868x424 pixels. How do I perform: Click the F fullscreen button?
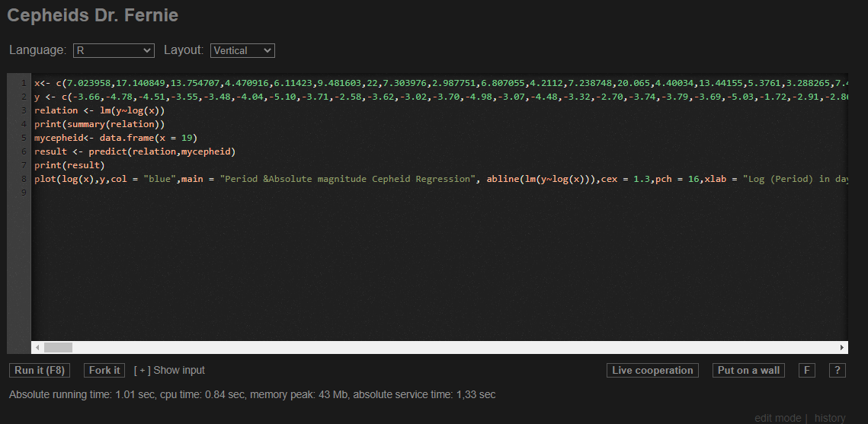click(807, 371)
